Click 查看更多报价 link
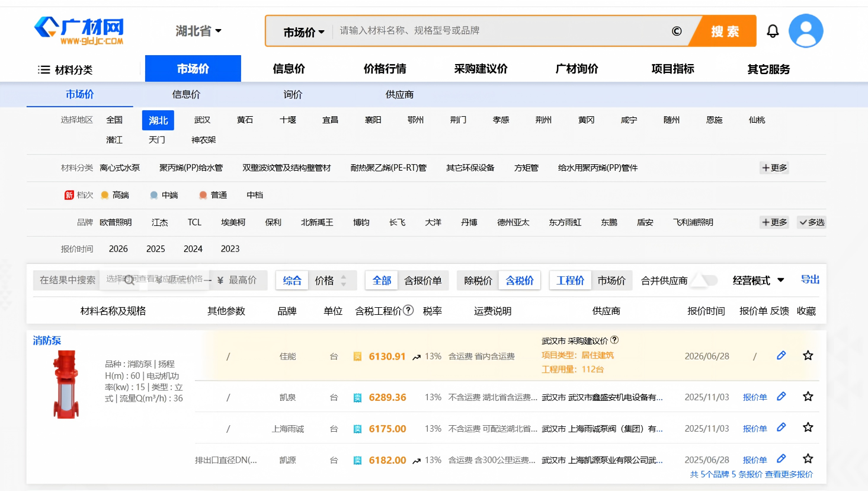This screenshot has width=868, height=491. point(789,474)
